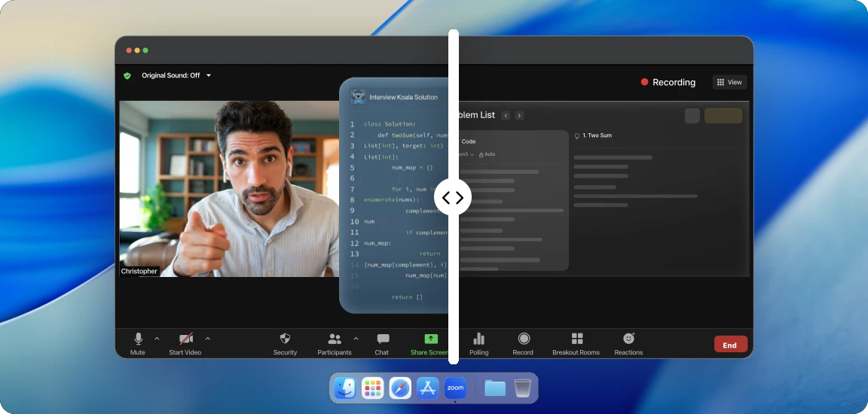This screenshot has width=868, height=414.
Task: Go to next problem with right chevron
Action: 519,115
